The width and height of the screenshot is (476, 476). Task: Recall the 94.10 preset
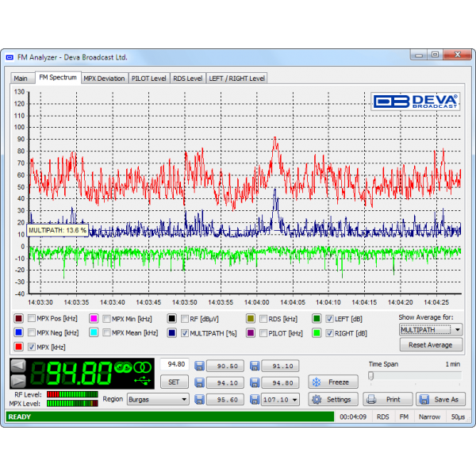point(225,383)
